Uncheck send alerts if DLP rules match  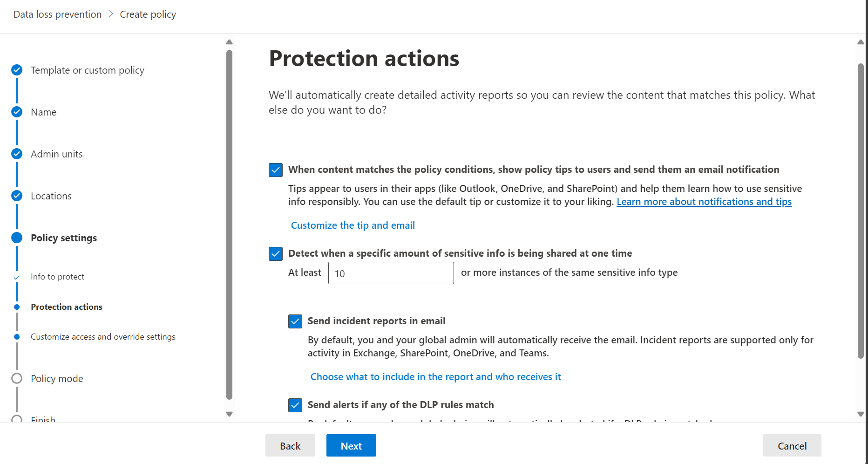tap(295, 405)
